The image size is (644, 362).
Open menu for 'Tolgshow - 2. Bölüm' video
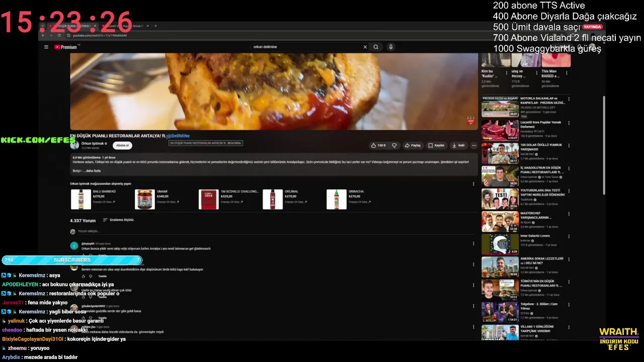(569, 305)
